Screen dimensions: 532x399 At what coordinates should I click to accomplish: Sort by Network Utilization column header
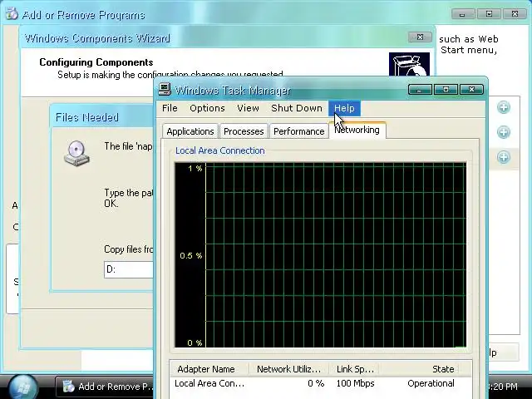click(x=289, y=369)
